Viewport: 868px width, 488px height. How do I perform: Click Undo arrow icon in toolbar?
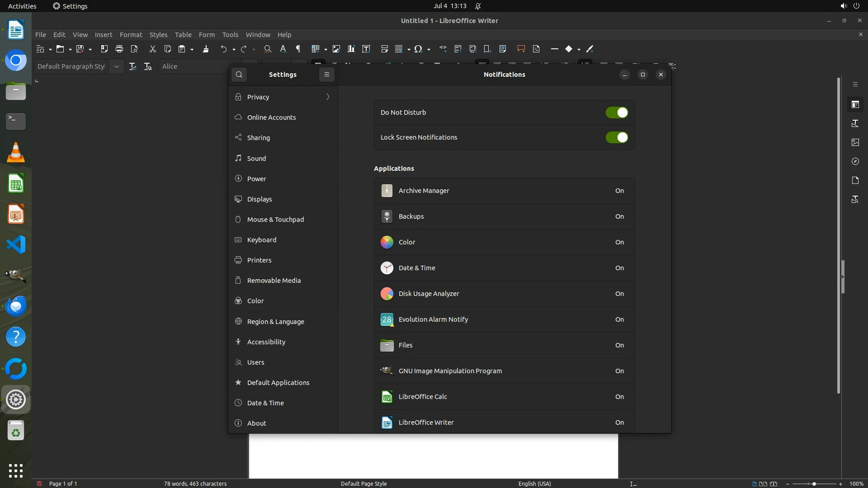(x=223, y=49)
